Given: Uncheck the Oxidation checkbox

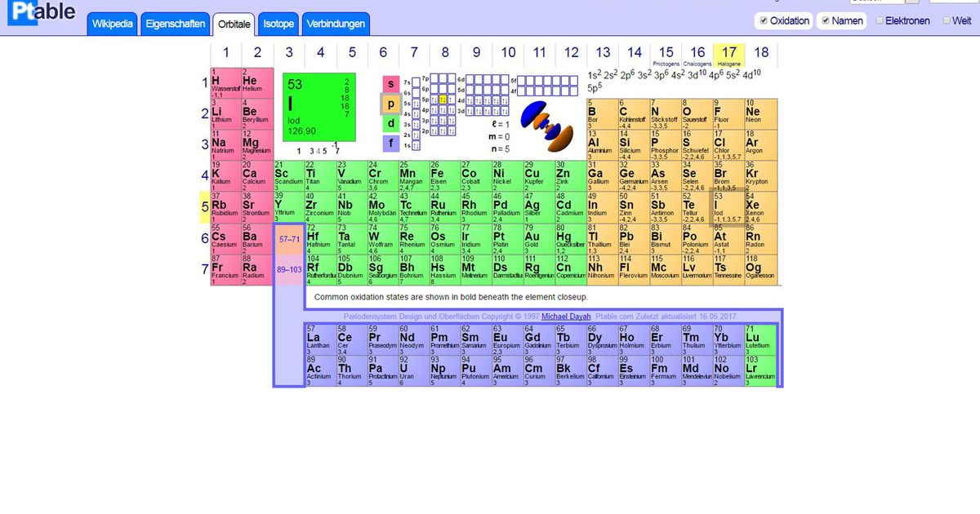Looking at the screenshot, I should [764, 21].
